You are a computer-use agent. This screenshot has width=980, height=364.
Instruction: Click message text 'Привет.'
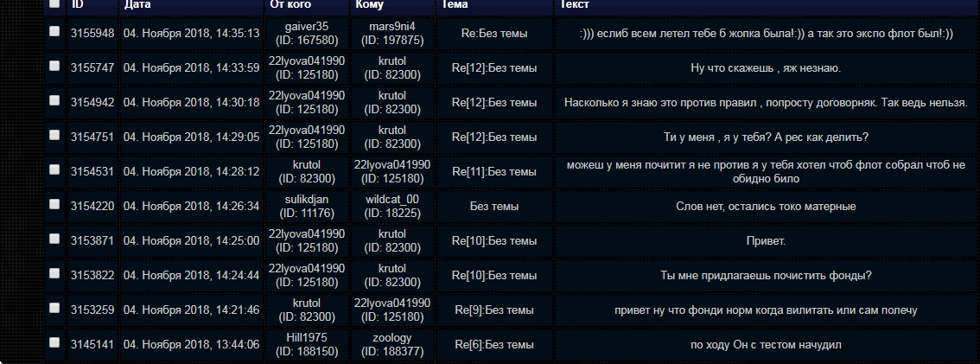[x=766, y=240]
